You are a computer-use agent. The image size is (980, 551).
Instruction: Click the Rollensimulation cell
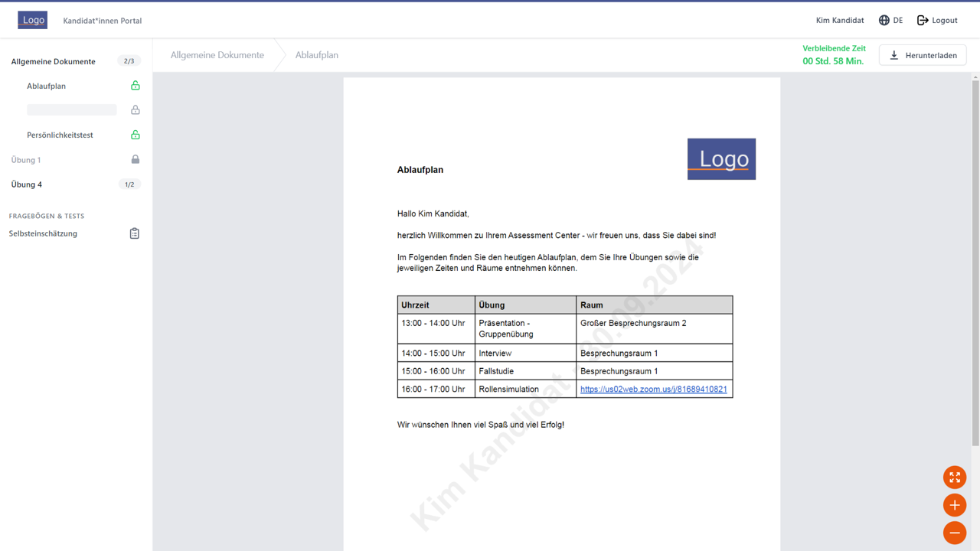526,389
